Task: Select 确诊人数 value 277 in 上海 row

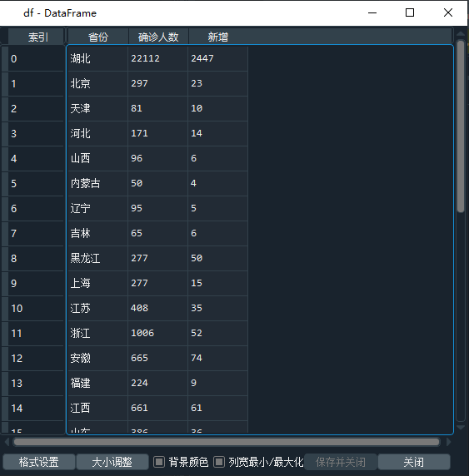Action: 157,283
